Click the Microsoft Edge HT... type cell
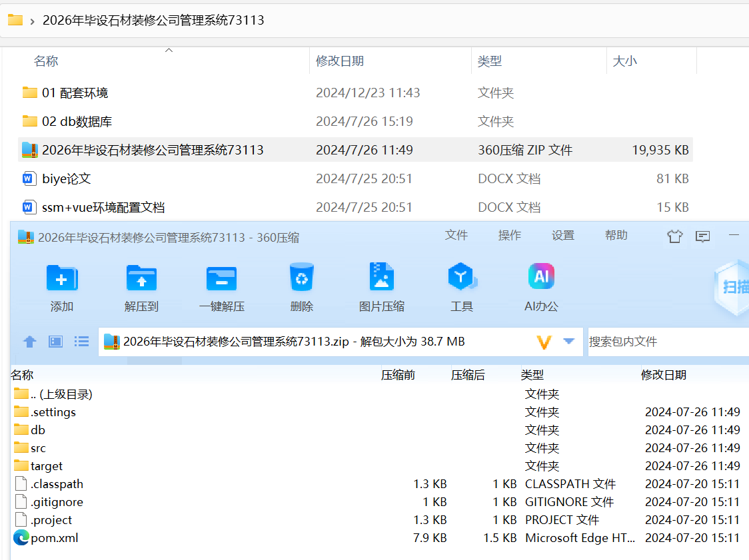This screenshot has width=749, height=560. coord(580,538)
